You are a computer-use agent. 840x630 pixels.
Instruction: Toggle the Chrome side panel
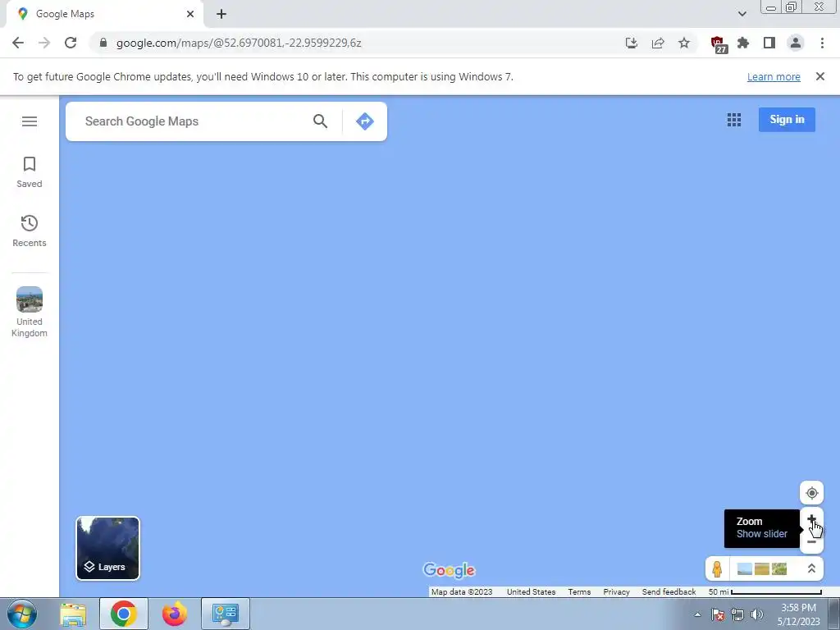769,43
